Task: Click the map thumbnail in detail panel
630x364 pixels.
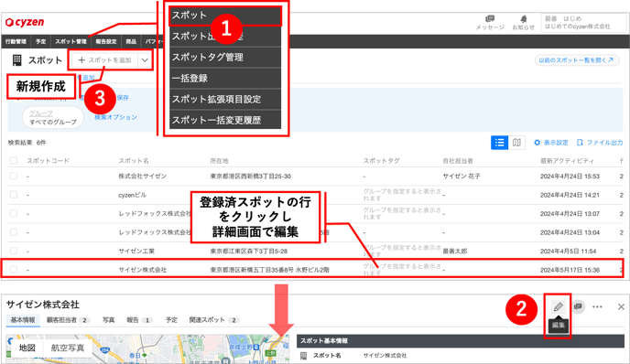Action: (147, 349)
